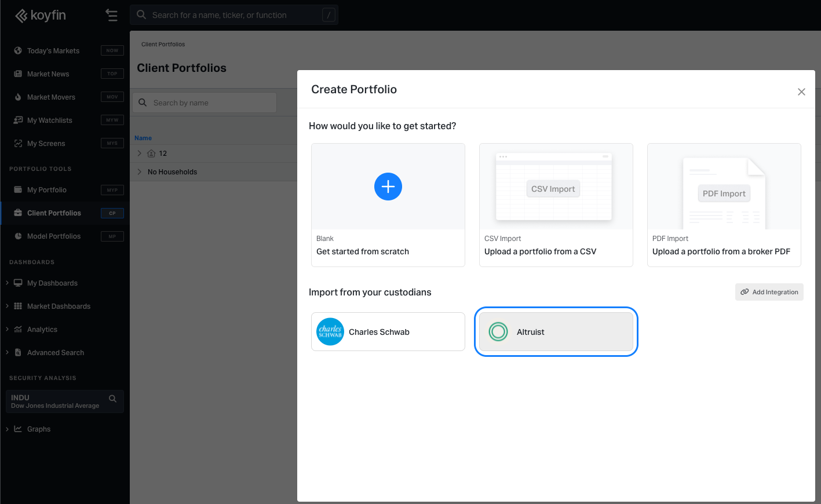
Task: Expand Analytics section
Action: click(x=7, y=329)
